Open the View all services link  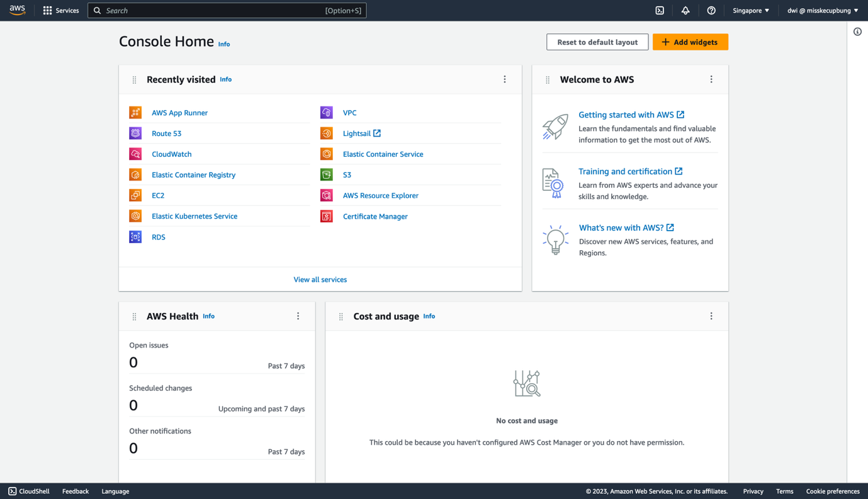320,279
